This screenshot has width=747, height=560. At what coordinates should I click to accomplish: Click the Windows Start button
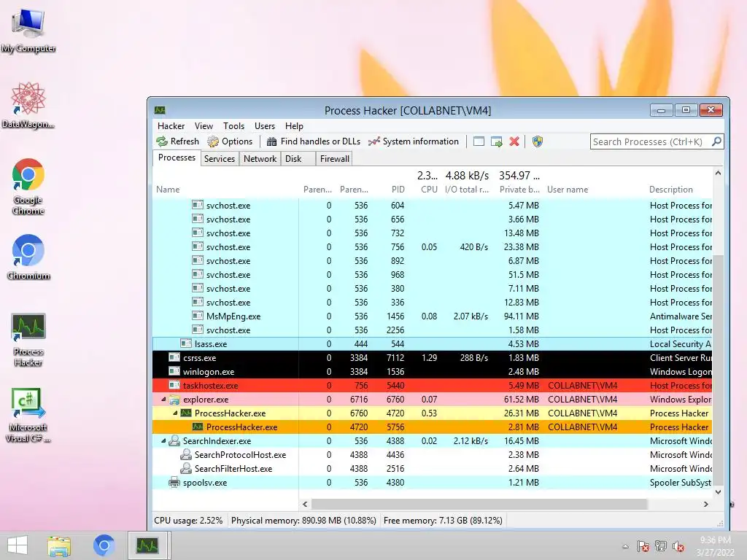18,545
